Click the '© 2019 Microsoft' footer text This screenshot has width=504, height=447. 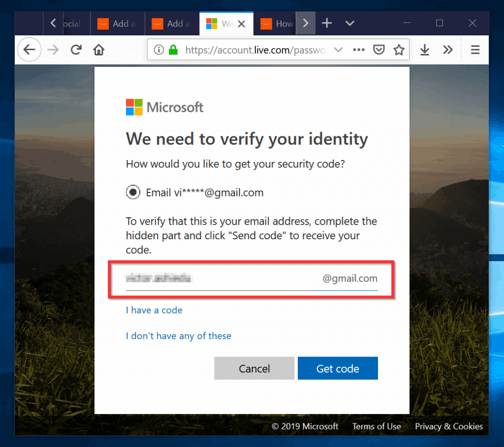[x=305, y=426]
